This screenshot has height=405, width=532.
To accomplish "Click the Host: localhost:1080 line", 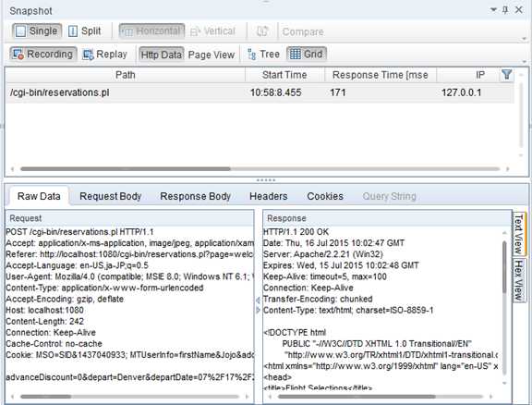I will (44, 310).
